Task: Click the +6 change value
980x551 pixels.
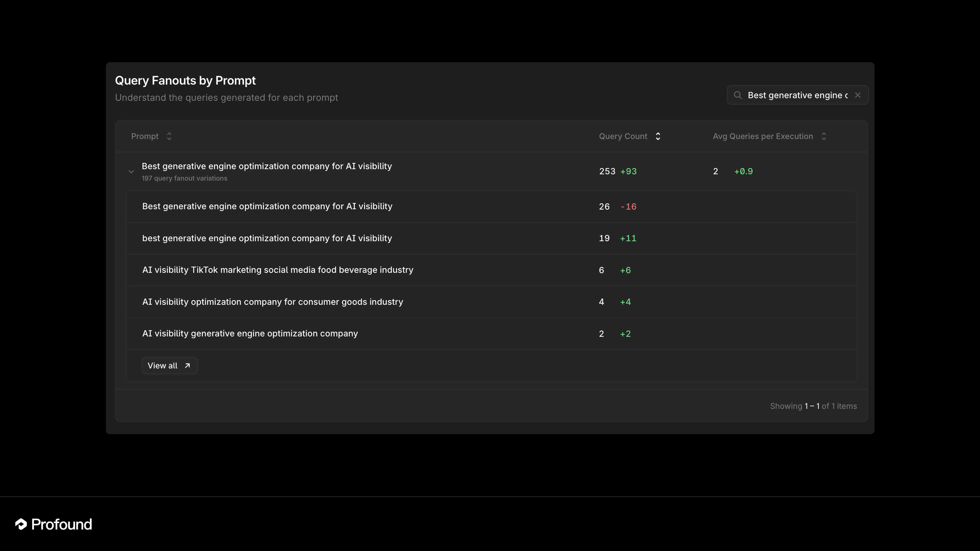Action: pyautogui.click(x=626, y=270)
